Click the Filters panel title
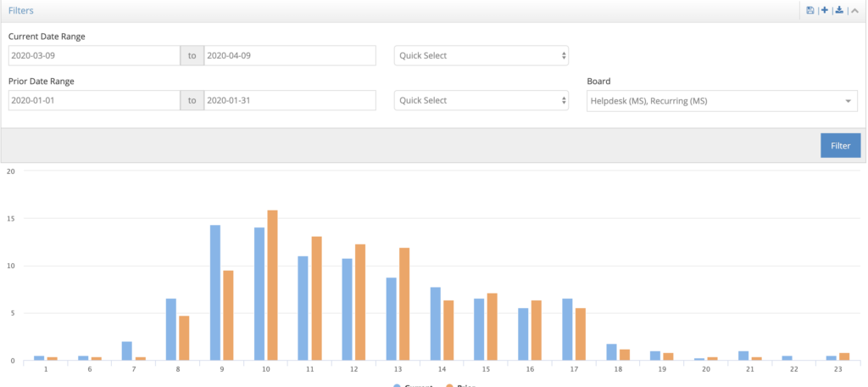The height and width of the screenshot is (387, 868). (21, 10)
